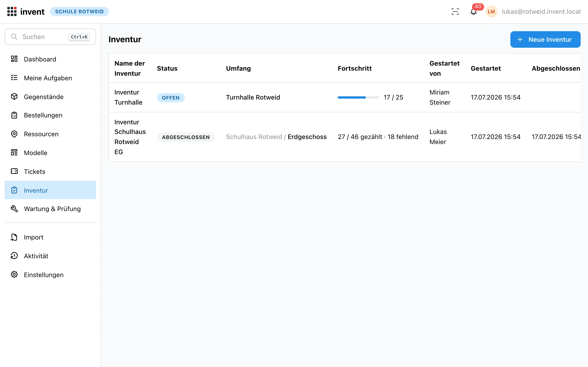Screen dimensions: 588x367
Task: Click the LM user avatar
Action: tap(491, 11)
